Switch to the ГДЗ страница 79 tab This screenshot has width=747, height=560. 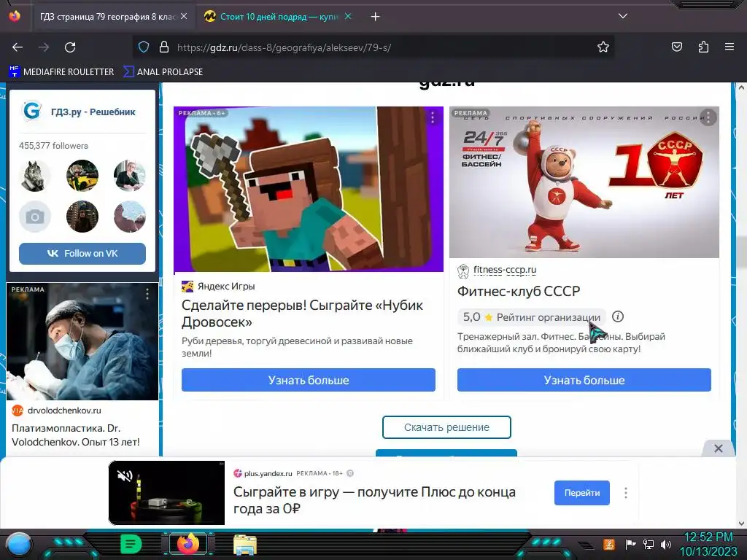[x=108, y=17]
